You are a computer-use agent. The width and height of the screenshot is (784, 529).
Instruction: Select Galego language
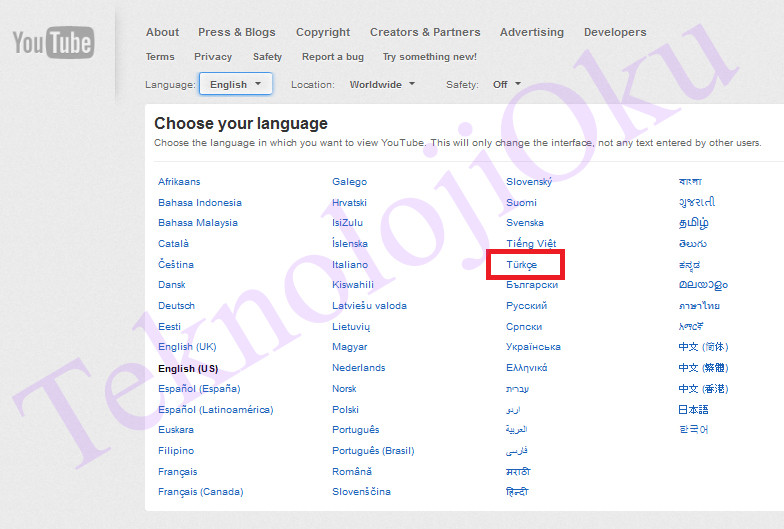[x=350, y=182]
